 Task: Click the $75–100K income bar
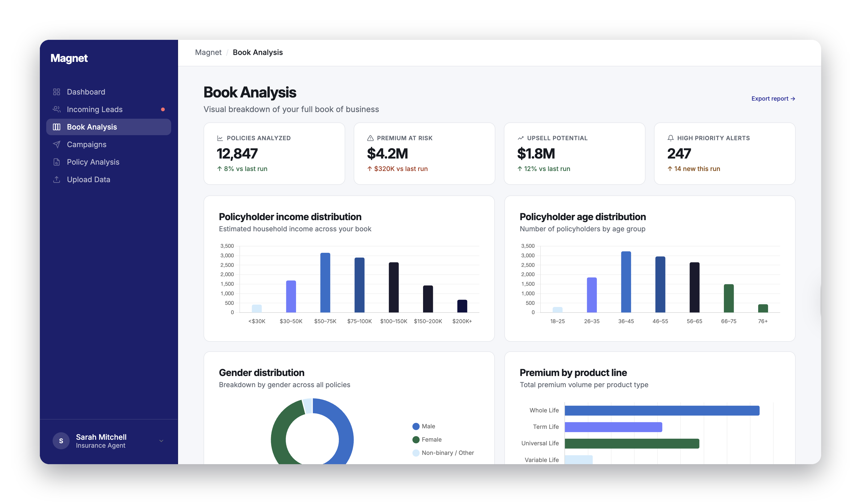360,285
